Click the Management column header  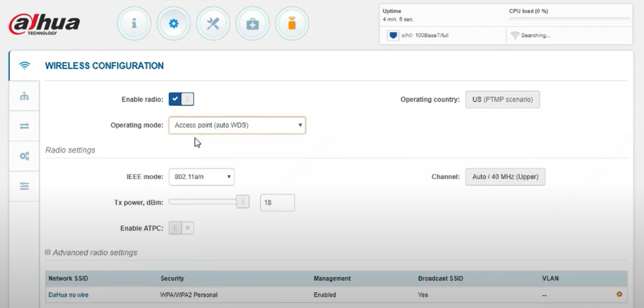[x=332, y=278]
